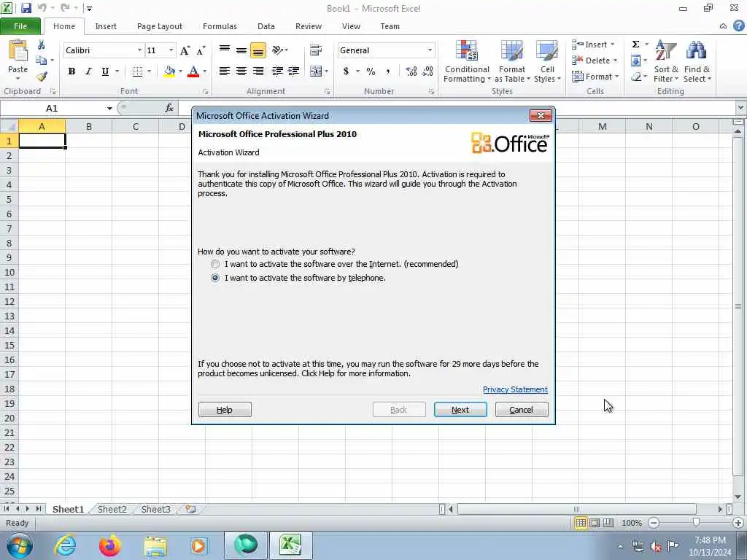
Task: Click the Decrease Indent icon
Action: [277, 71]
